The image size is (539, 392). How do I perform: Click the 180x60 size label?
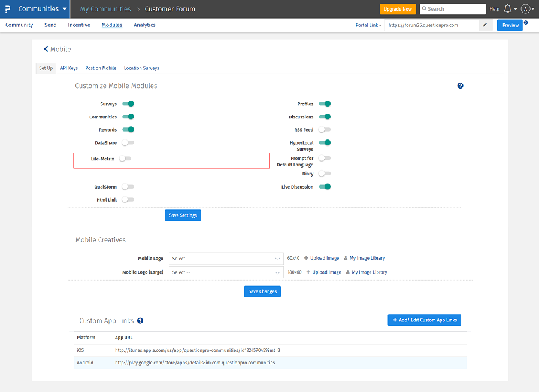click(294, 272)
